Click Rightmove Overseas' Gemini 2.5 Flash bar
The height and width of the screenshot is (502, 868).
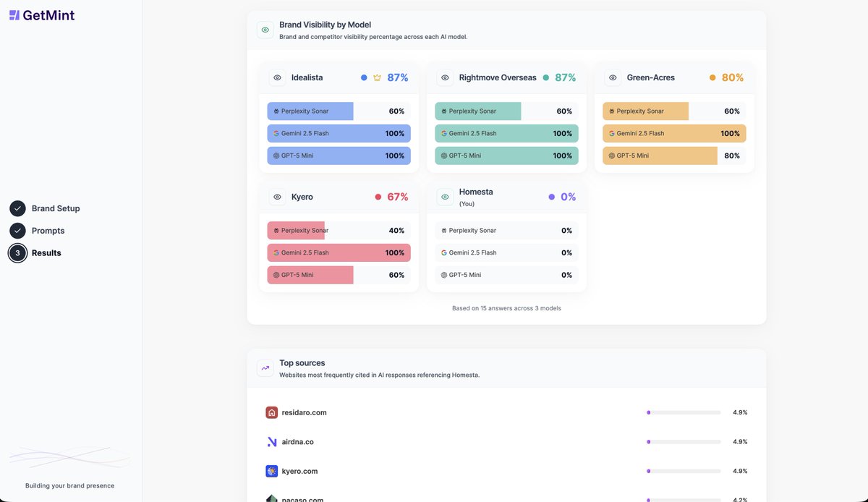click(506, 133)
